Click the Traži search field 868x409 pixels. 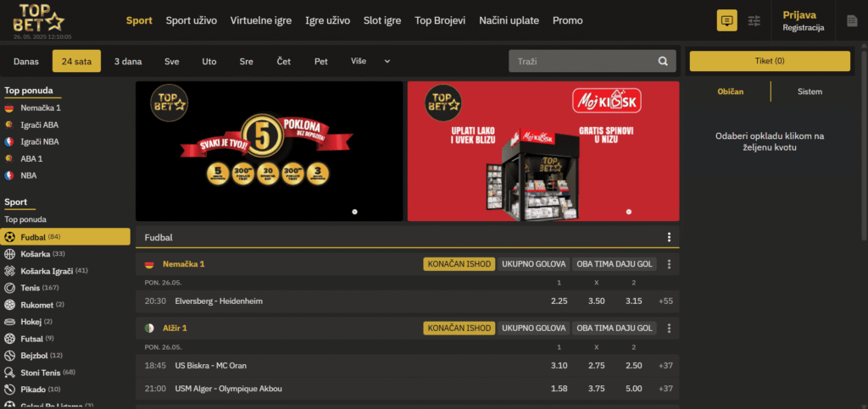581,61
